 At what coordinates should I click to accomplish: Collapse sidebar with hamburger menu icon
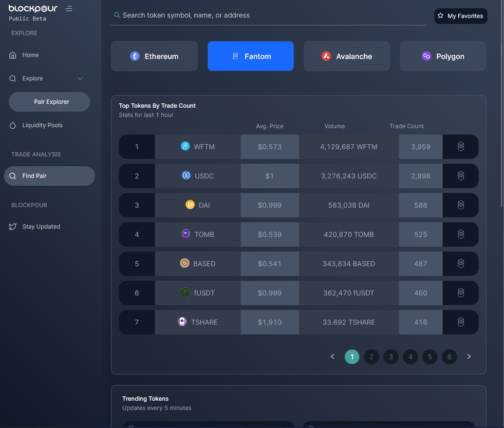tap(69, 9)
